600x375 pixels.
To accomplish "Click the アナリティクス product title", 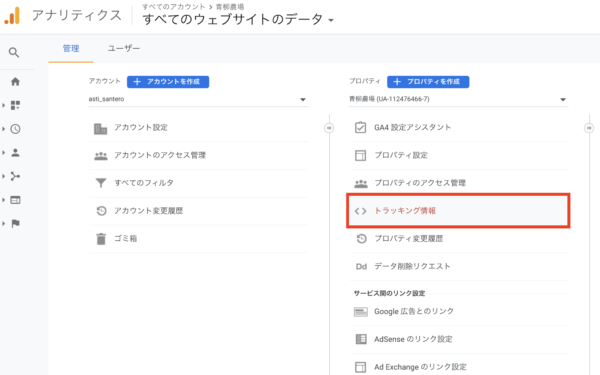I will click(x=77, y=16).
